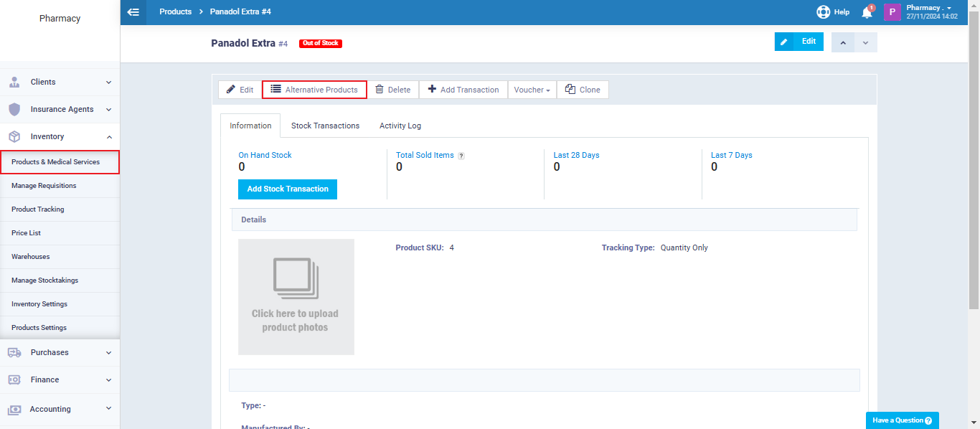
Task: Click the Last 28 Days link
Action: click(x=576, y=155)
